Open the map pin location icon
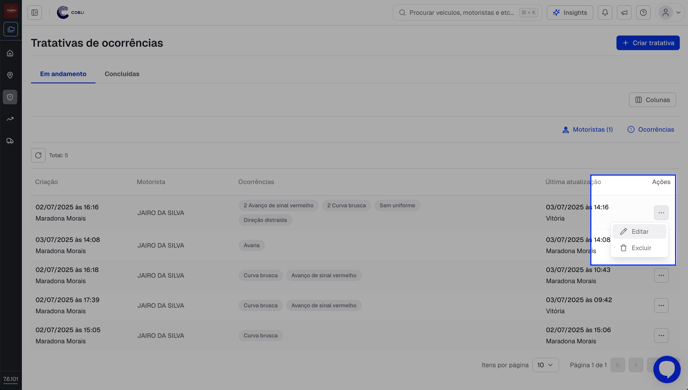 click(x=10, y=75)
